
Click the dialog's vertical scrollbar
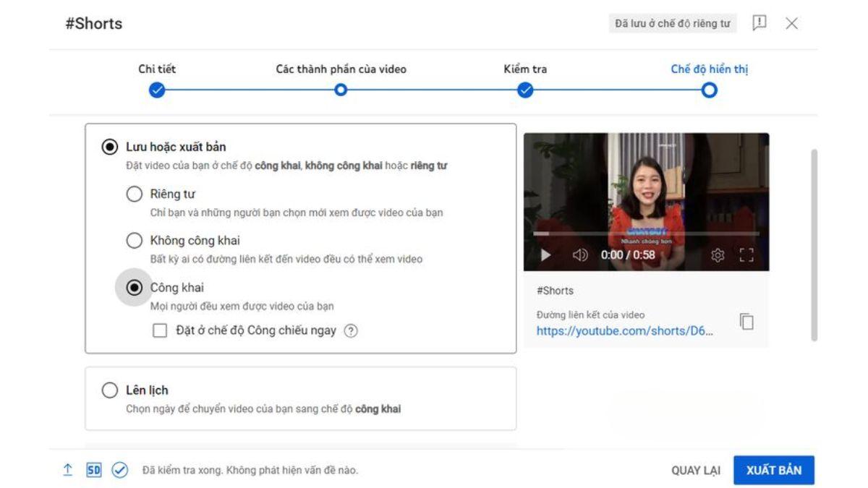(x=814, y=246)
